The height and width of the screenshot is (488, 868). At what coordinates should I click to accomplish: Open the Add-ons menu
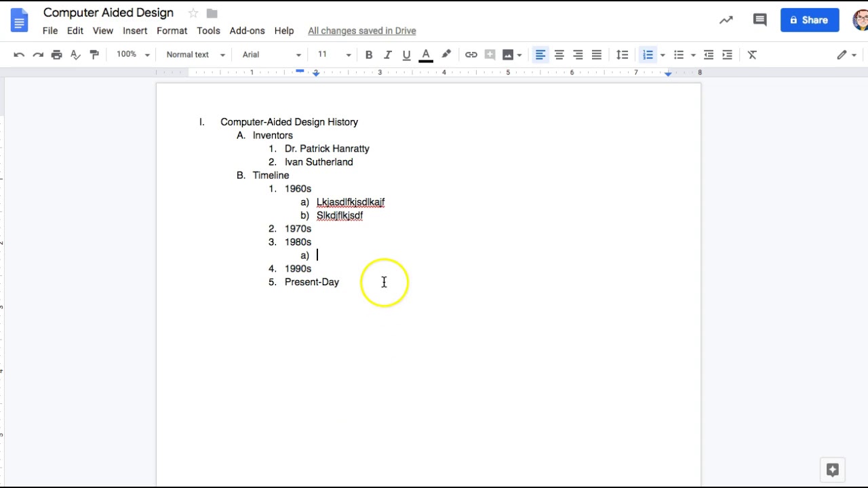pyautogui.click(x=247, y=30)
